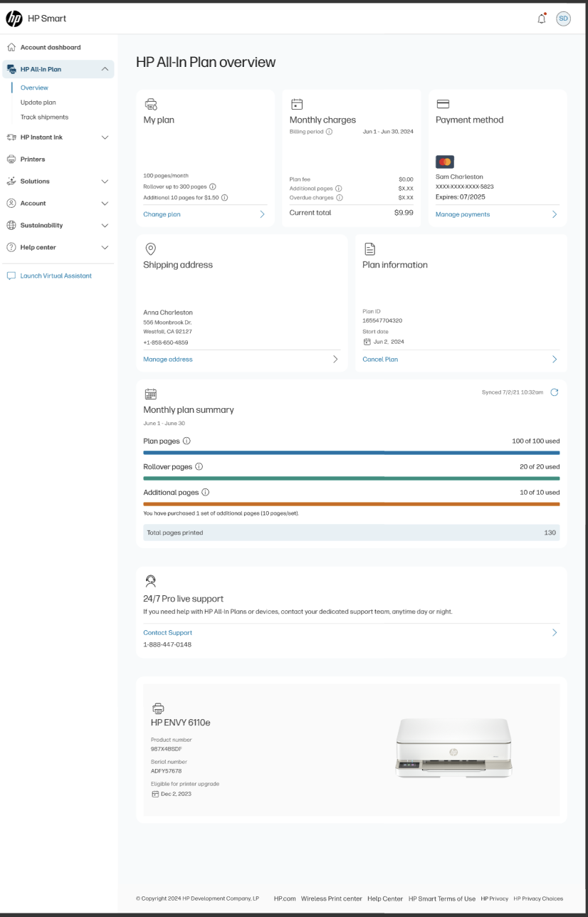
Task: Click the sync refresh icon
Action: point(555,392)
